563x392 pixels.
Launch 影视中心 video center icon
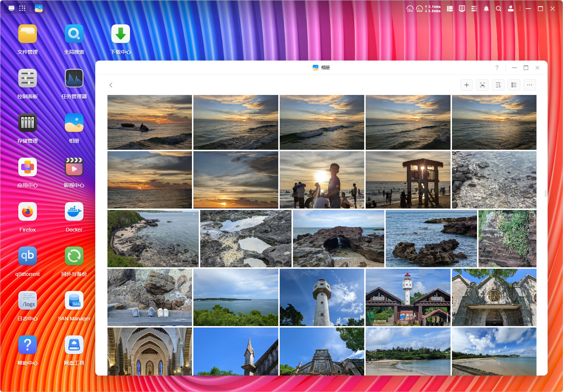(74, 167)
